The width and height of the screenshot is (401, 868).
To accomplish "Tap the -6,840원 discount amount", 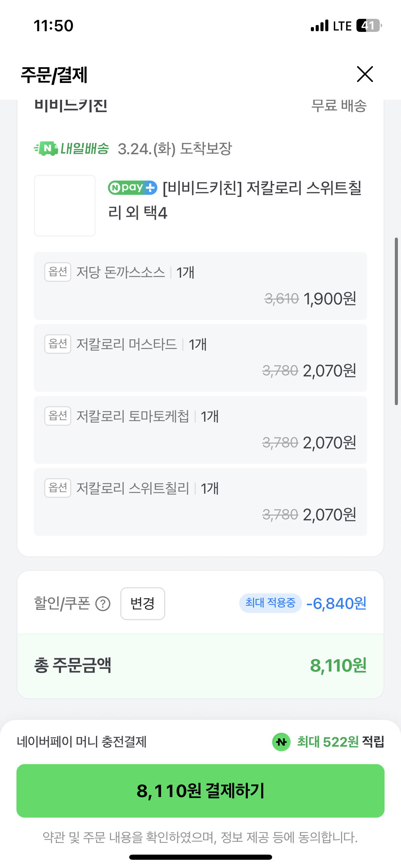I will pos(336,604).
